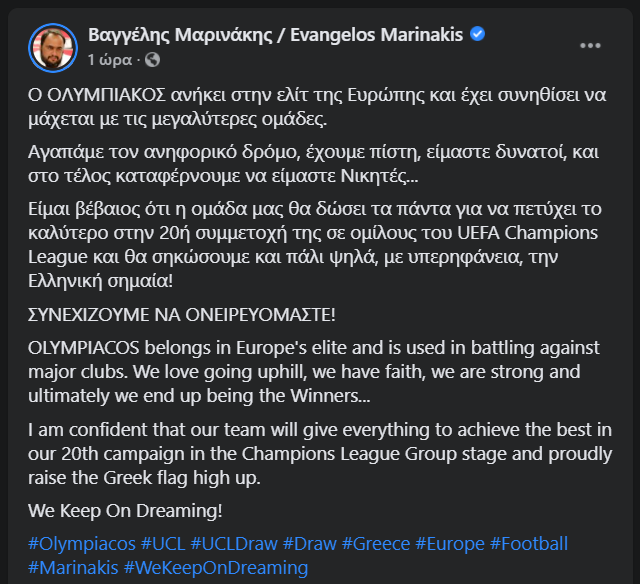
Task: Select the #UCLDraw hashtag
Action: pos(235,544)
